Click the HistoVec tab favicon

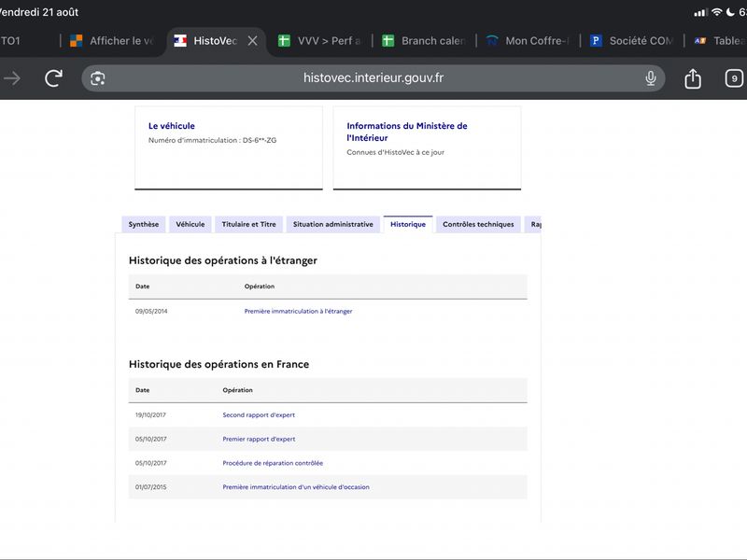click(x=180, y=41)
